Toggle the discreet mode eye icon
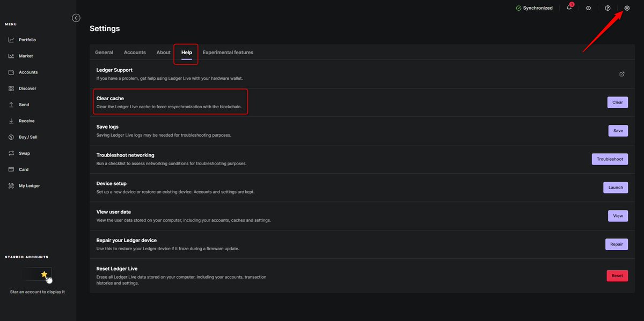The image size is (644, 321). [589, 8]
